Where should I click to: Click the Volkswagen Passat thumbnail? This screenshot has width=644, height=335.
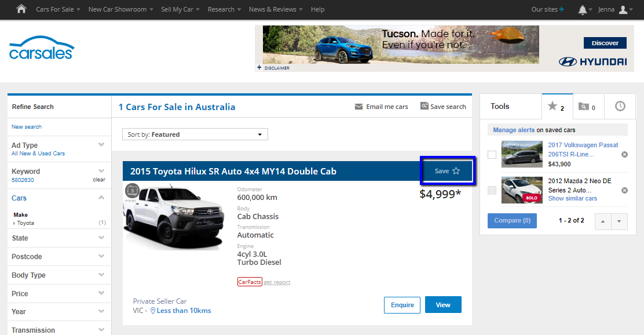point(522,154)
